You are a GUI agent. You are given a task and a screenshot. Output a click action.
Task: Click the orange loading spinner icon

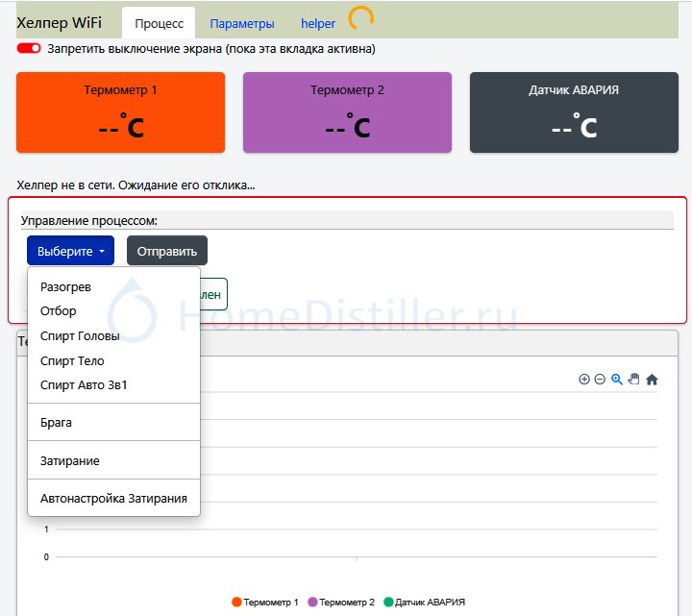[x=360, y=19]
